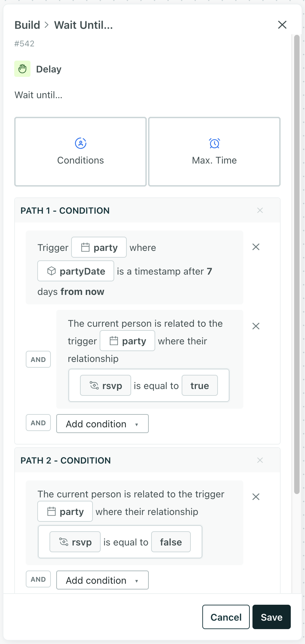Open the Add condition dropdown in Path 2
305x644 pixels.
click(102, 580)
